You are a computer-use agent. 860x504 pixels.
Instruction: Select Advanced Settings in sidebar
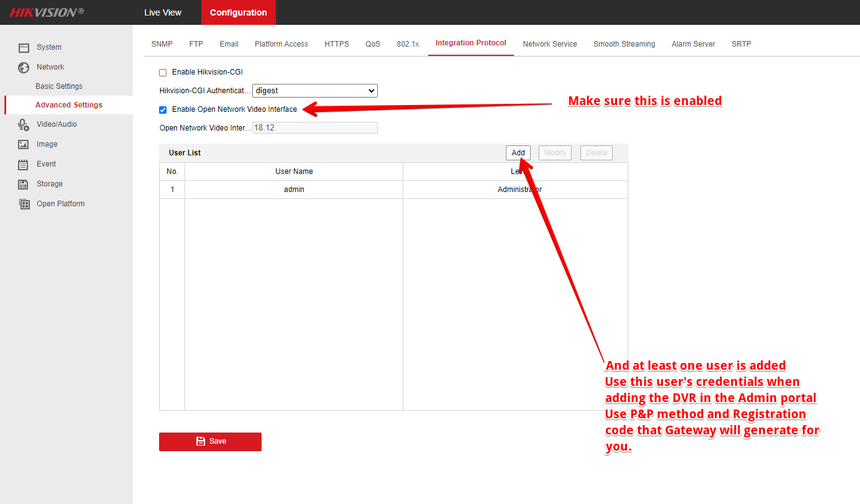pyautogui.click(x=69, y=105)
